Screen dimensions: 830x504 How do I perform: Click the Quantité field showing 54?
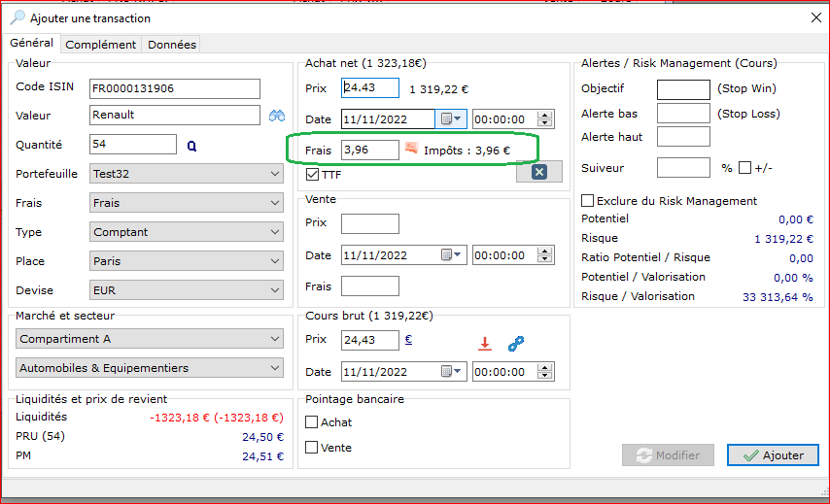tap(133, 144)
